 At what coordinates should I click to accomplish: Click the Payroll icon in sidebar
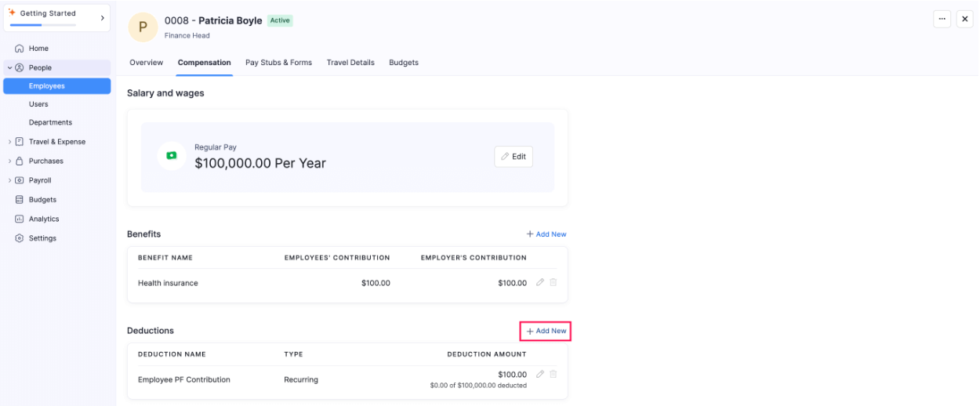coord(20,180)
